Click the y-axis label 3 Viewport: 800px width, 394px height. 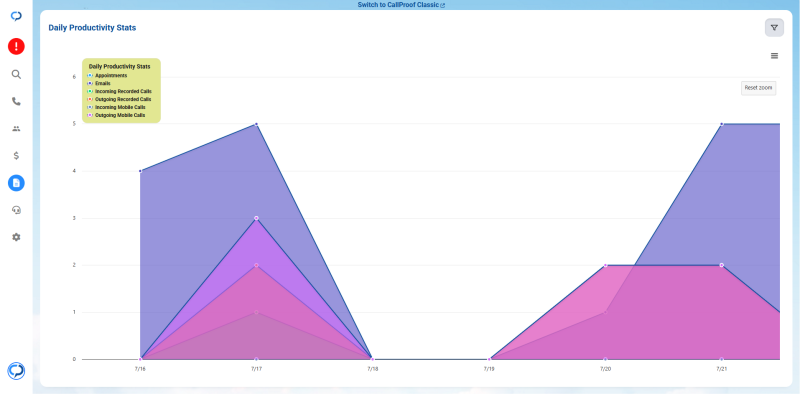[74, 218]
